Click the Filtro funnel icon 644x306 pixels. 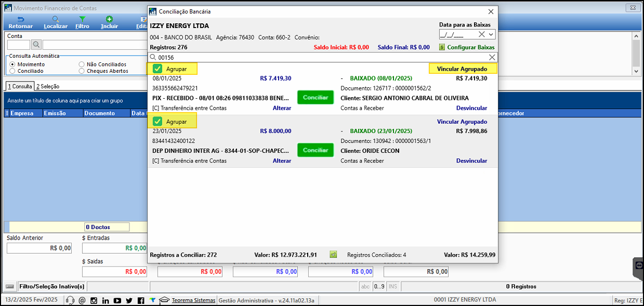coord(82,19)
